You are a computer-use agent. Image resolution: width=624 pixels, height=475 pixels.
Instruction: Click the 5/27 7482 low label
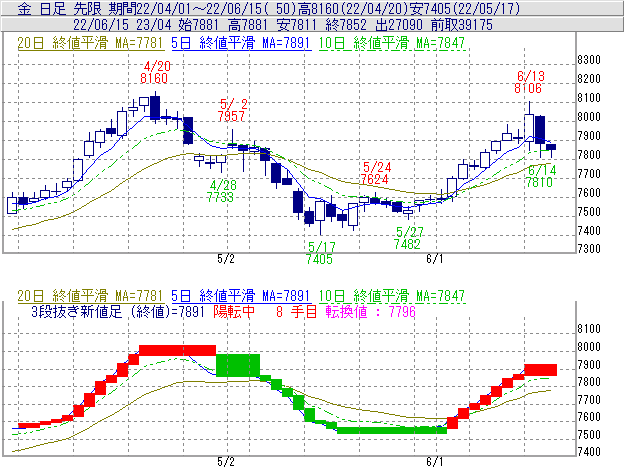[408, 238]
